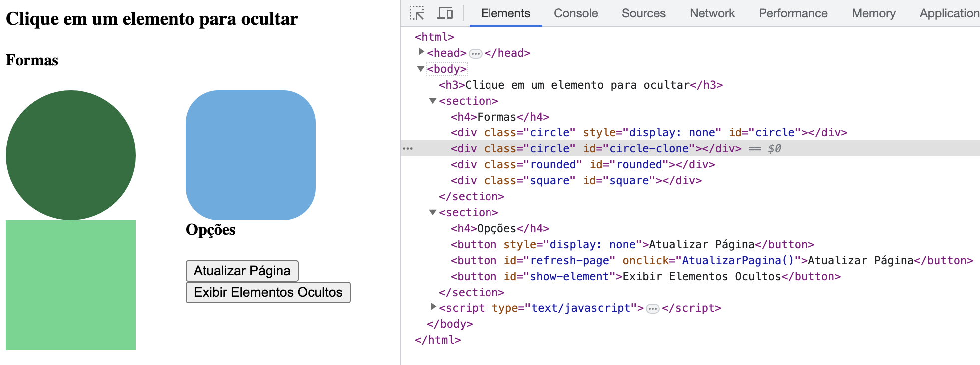Viewport: 980px width, 365px height.
Task: Expand the script text/javascript element
Action: tap(433, 307)
